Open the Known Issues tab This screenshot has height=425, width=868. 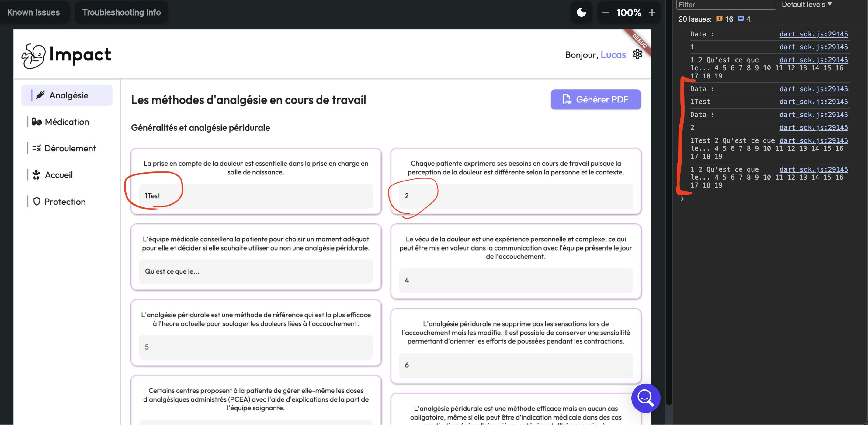point(33,12)
